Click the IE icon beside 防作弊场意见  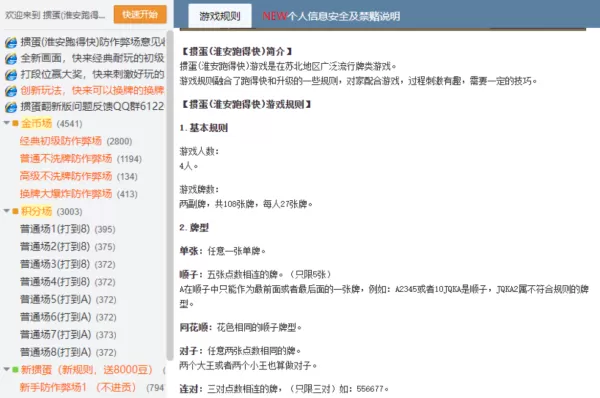tap(11, 42)
